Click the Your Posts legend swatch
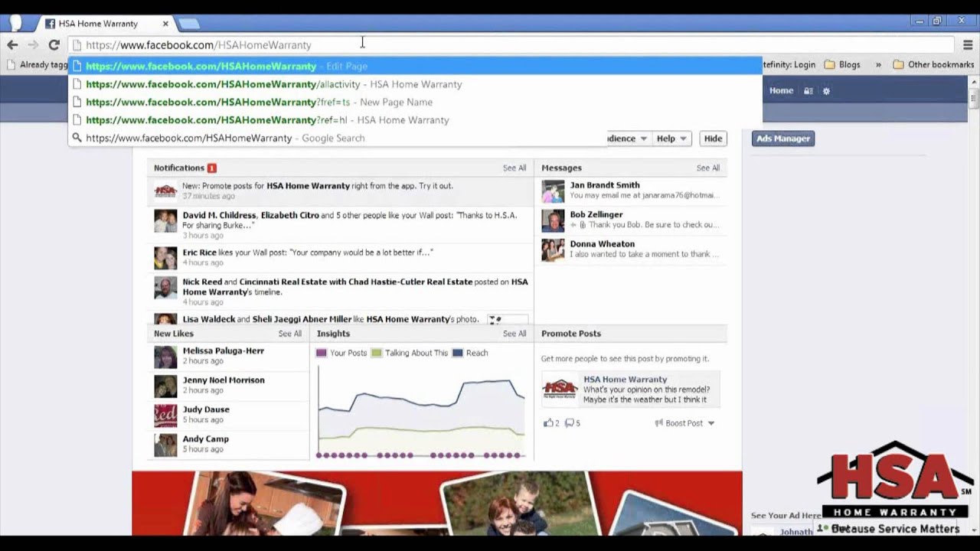Image resolution: width=980 pixels, height=551 pixels. tap(322, 353)
